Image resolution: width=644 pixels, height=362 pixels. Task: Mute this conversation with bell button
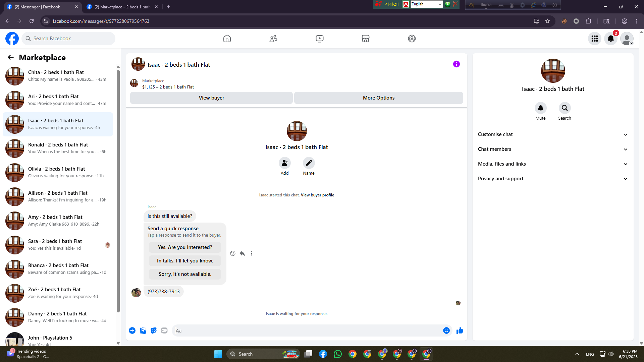coord(540,108)
